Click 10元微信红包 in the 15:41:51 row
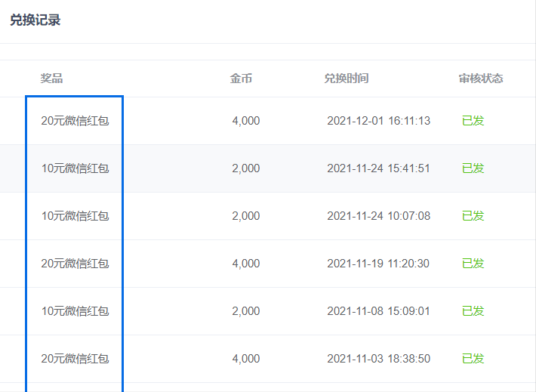This screenshot has height=392, width=536. [75, 168]
